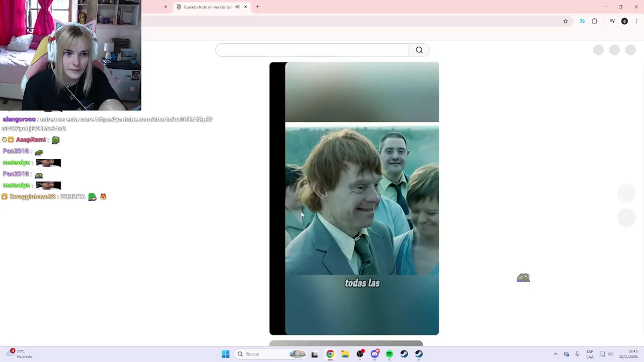Focus the YouTube search input field
Image resolution: width=644 pixels, height=362 pixels.
(312, 50)
